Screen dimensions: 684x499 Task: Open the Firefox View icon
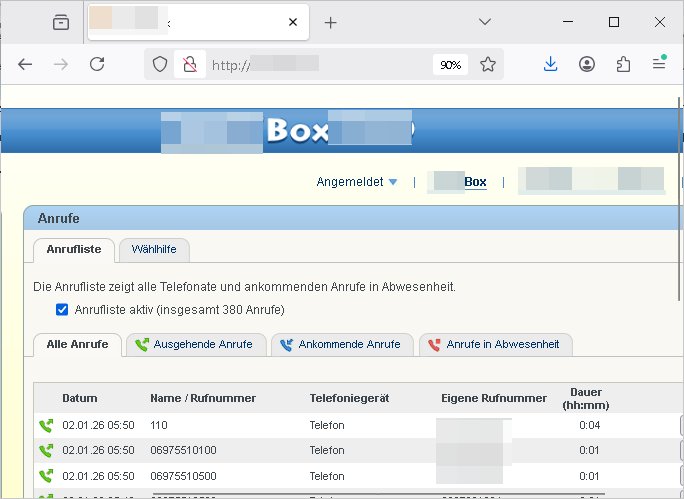point(62,22)
